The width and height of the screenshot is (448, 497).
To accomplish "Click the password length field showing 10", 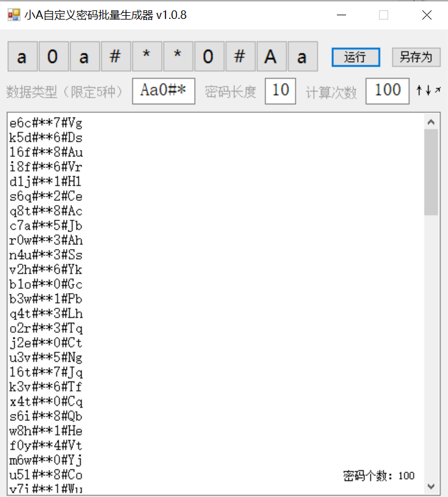I will point(280,91).
